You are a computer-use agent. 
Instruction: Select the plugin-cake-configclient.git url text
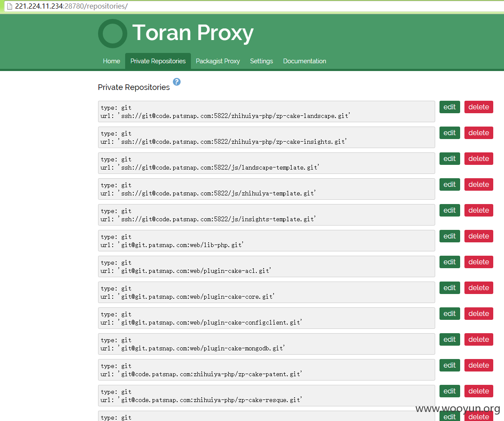(x=201, y=322)
